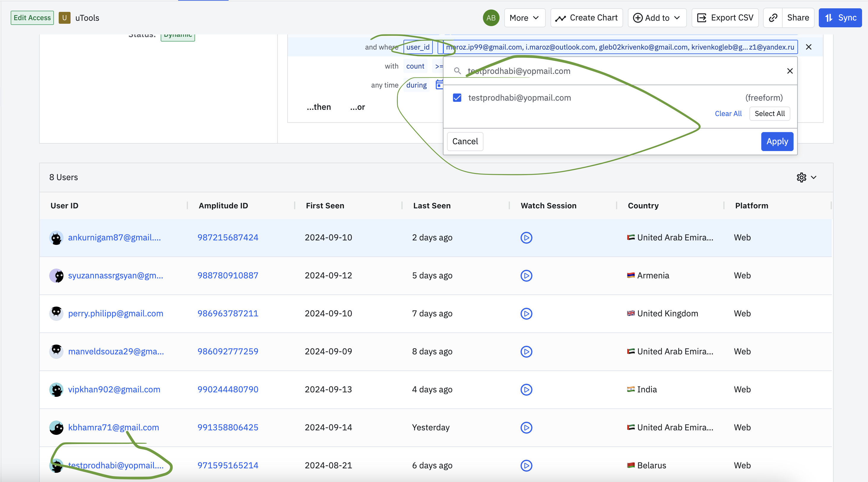Click the Apply button
This screenshot has width=868, height=482.
pos(777,142)
